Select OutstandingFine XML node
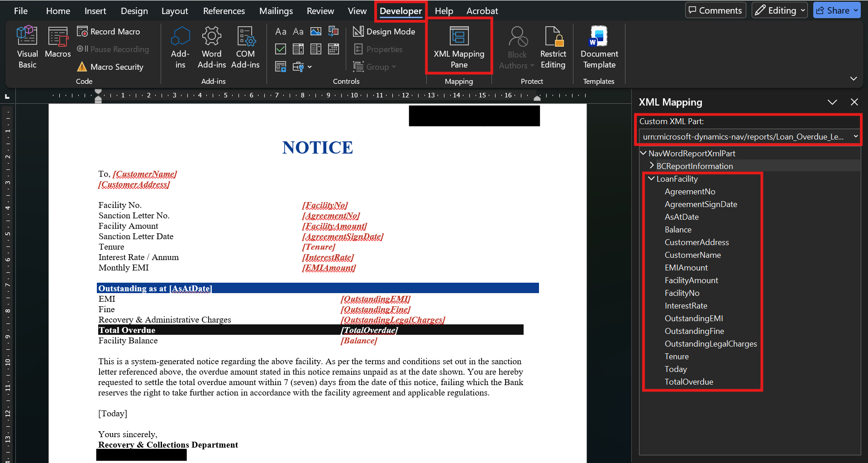Image resolution: width=868 pixels, height=463 pixels. [694, 331]
